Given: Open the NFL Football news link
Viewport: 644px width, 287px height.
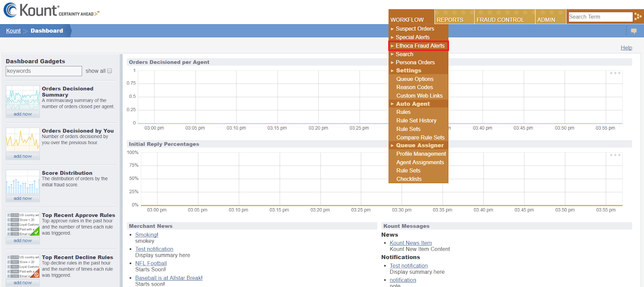Looking at the screenshot, I should [151, 263].
